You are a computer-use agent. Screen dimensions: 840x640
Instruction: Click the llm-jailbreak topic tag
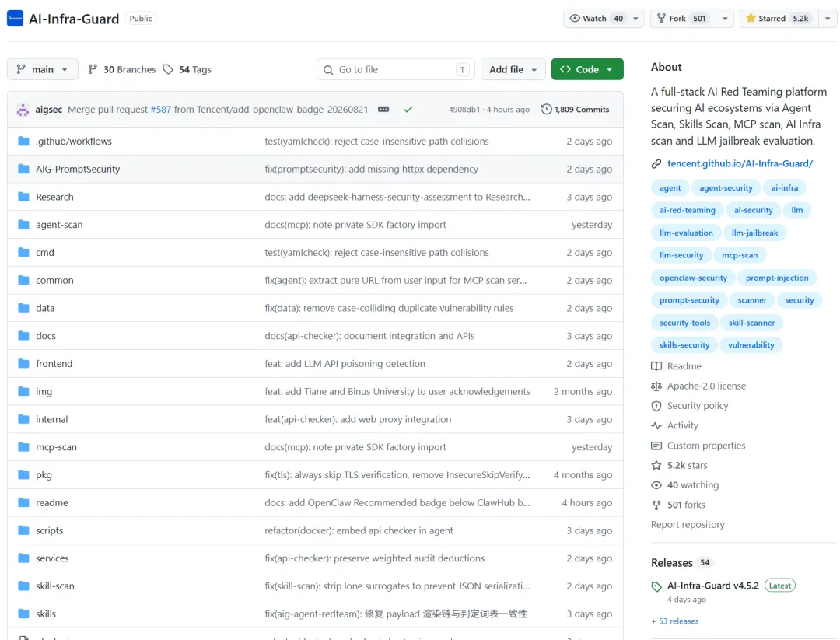pos(754,233)
